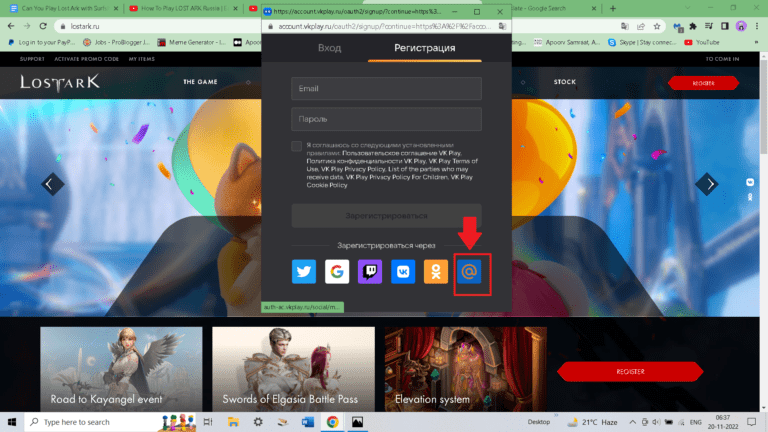Viewport: 768px width, 432px height.
Task: Show hidden system tray icons
Action: point(632,422)
